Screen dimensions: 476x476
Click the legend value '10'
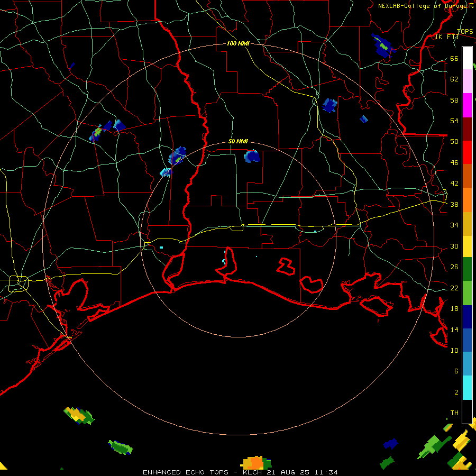point(454,351)
